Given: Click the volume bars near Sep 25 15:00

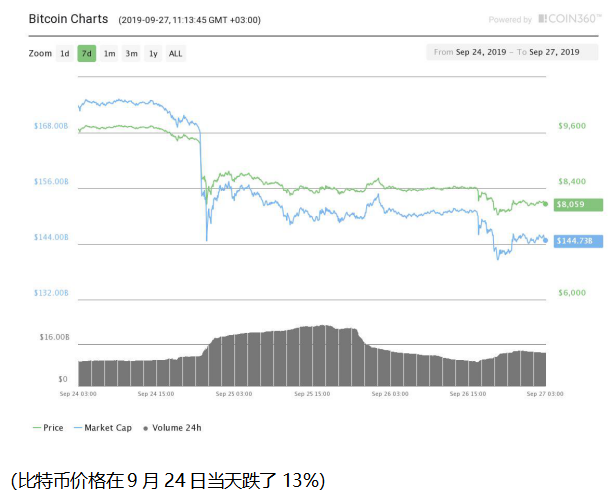Looking at the screenshot, I should (x=312, y=357).
